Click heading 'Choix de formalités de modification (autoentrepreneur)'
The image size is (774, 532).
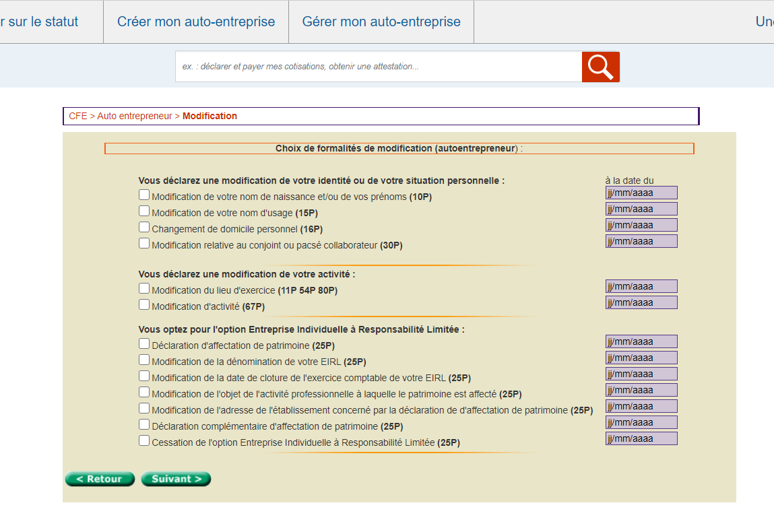pyautogui.click(x=399, y=149)
